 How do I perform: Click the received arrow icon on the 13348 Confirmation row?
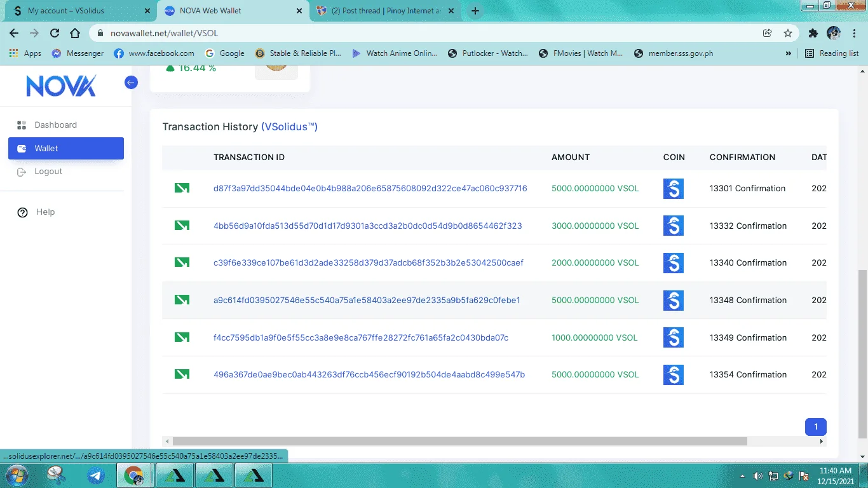[182, 300]
